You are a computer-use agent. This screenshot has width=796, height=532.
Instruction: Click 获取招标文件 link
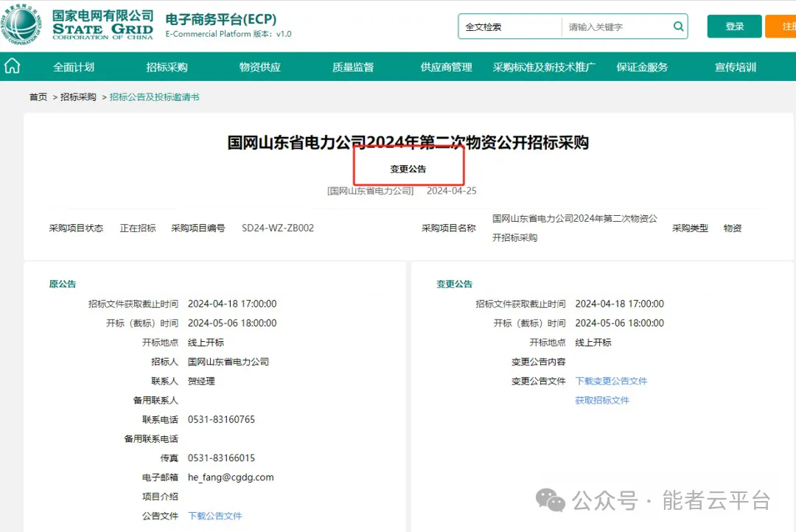[602, 400]
